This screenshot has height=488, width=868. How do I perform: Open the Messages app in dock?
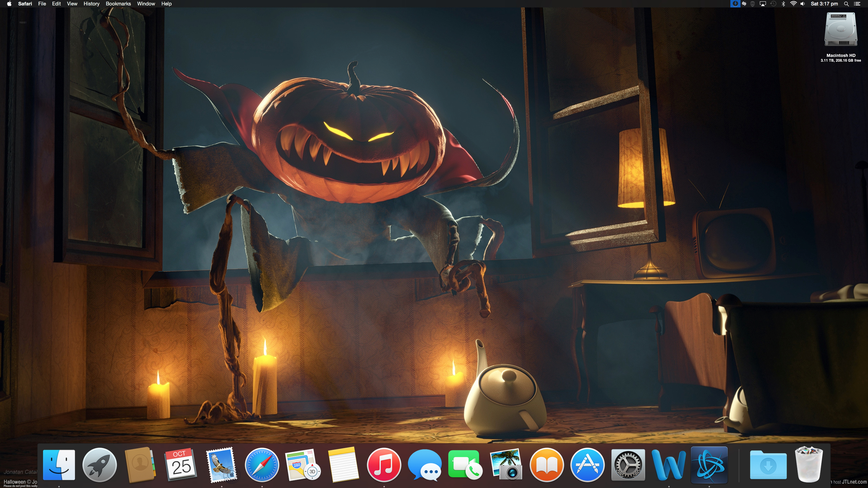(425, 465)
